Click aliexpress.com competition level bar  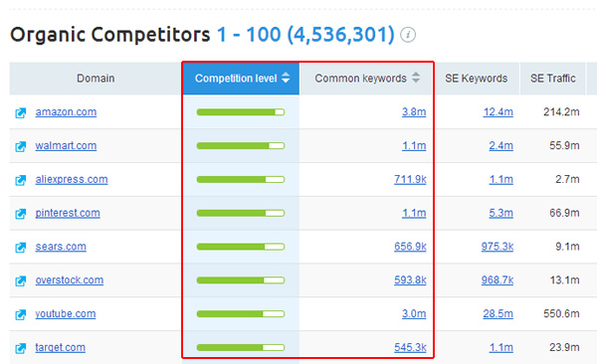pyautogui.click(x=241, y=179)
